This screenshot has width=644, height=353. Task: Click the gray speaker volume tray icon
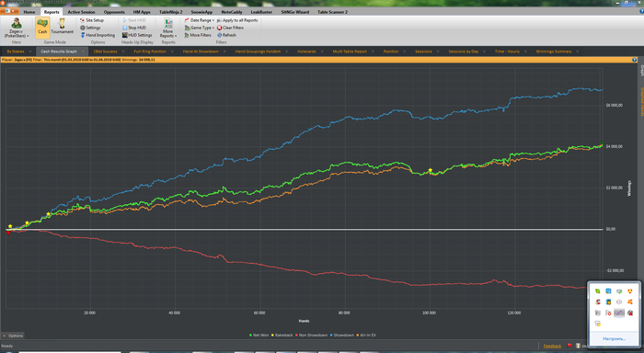pos(619,302)
